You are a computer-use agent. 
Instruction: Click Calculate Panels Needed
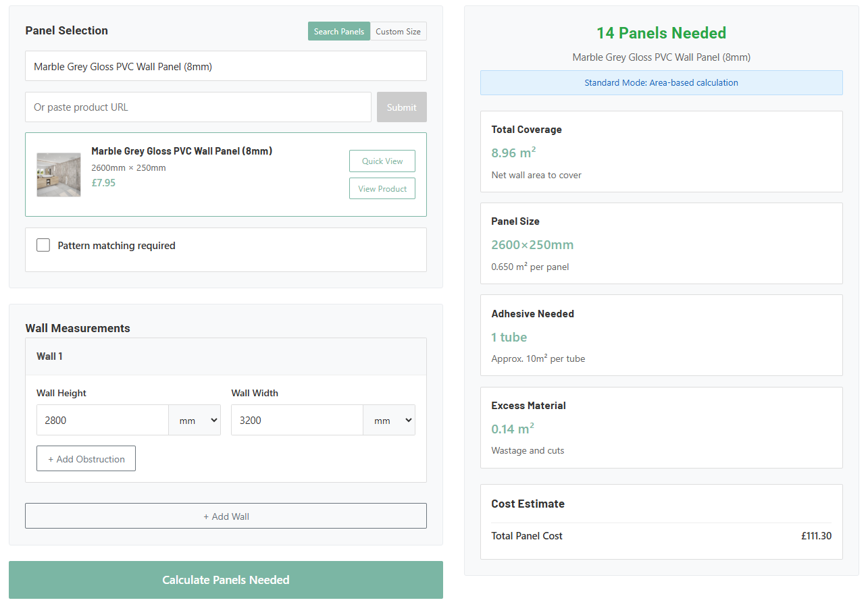click(226, 580)
